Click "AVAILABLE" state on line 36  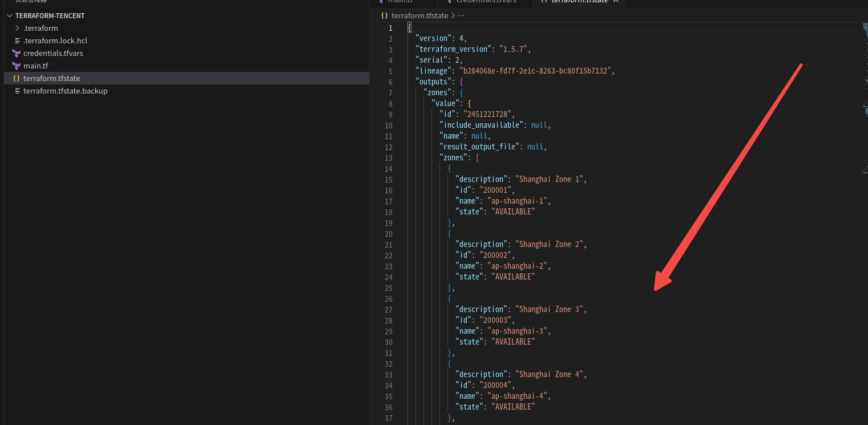pyautogui.click(x=513, y=407)
